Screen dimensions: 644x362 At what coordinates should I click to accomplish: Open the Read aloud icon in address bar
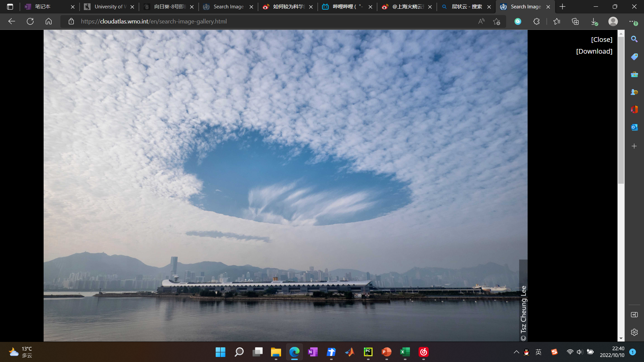[481, 21]
